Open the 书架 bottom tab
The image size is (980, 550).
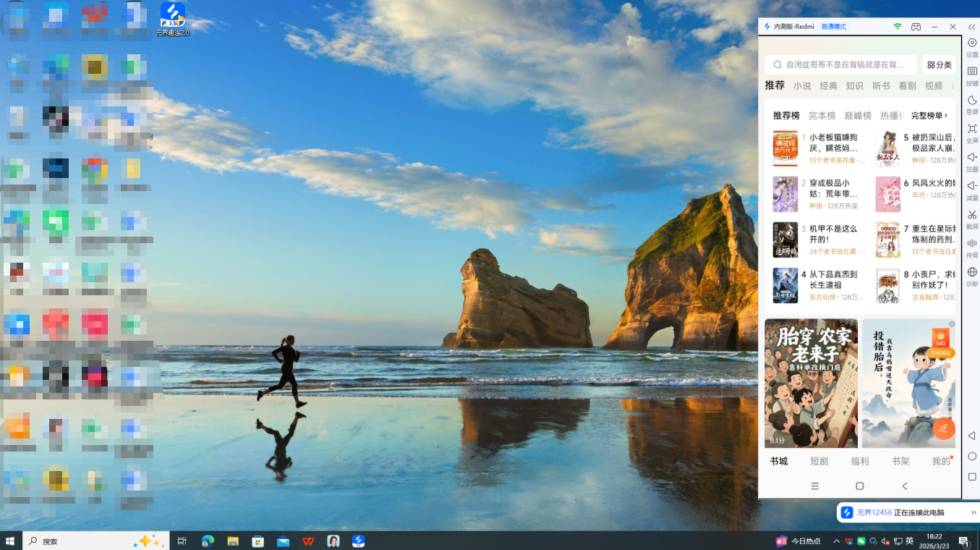pyautogui.click(x=900, y=461)
